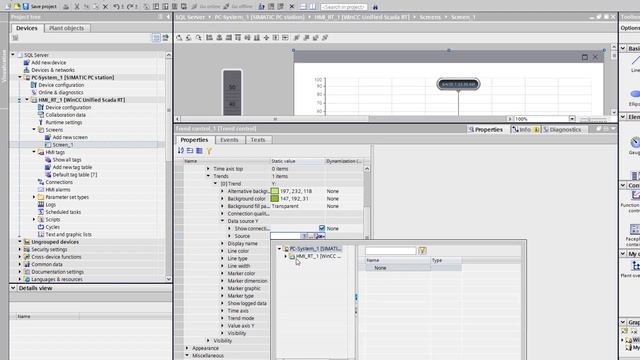This screenshot has height=360, width=640.
Task: Collapse the PC-System_1 node in tag popup
Action: point(280,249)
